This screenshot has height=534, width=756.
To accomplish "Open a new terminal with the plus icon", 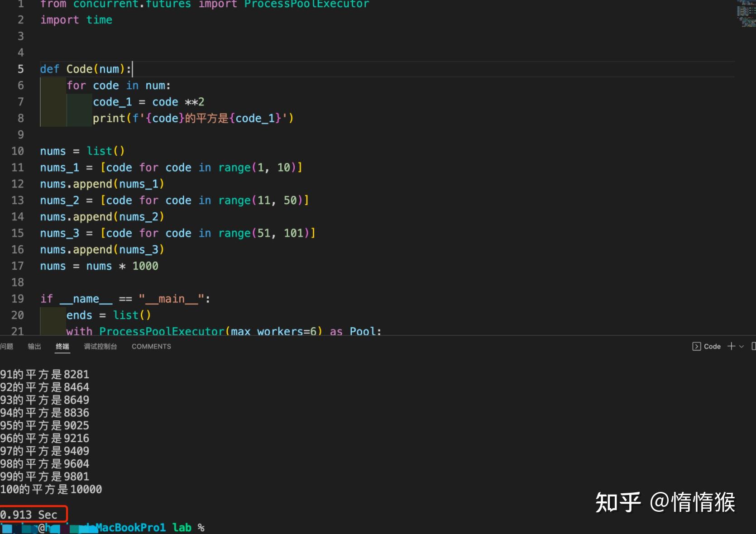I will [731, 346].
